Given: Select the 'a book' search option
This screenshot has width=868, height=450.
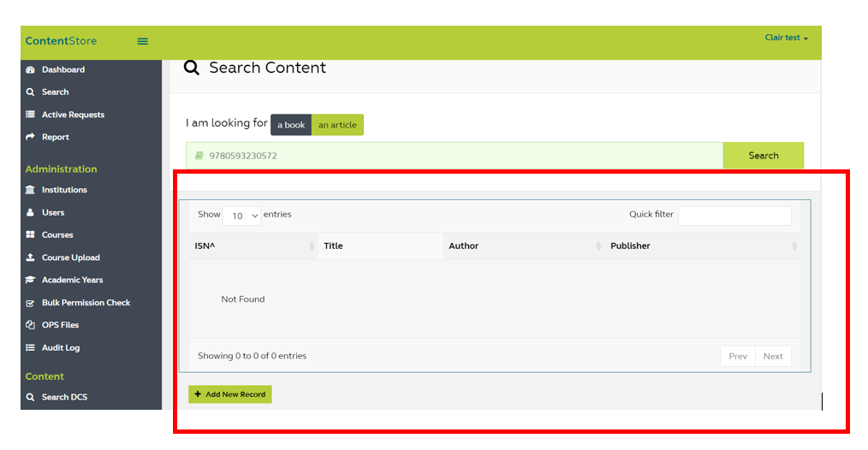Looking at the screenshot, I should [x=291, y=125].
